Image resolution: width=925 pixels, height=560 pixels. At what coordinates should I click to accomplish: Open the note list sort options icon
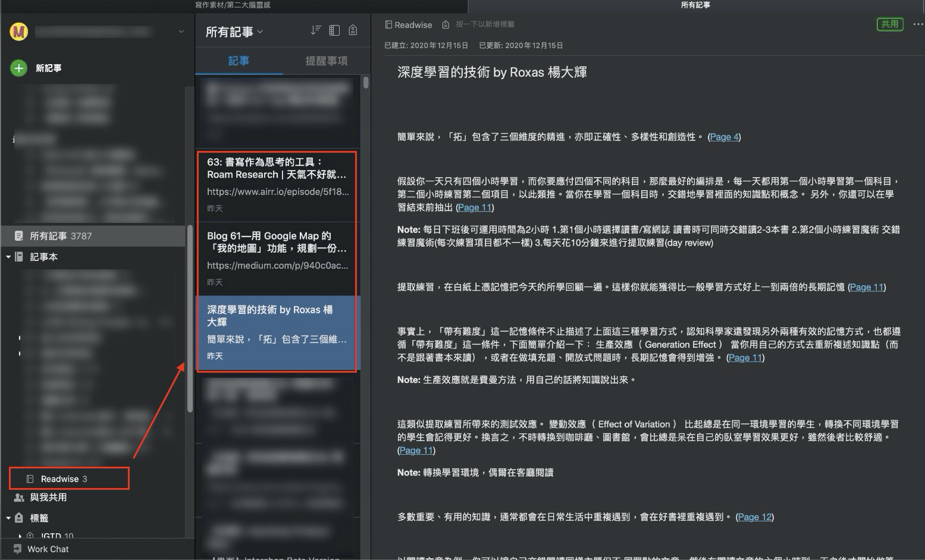[x=316, y=30]
